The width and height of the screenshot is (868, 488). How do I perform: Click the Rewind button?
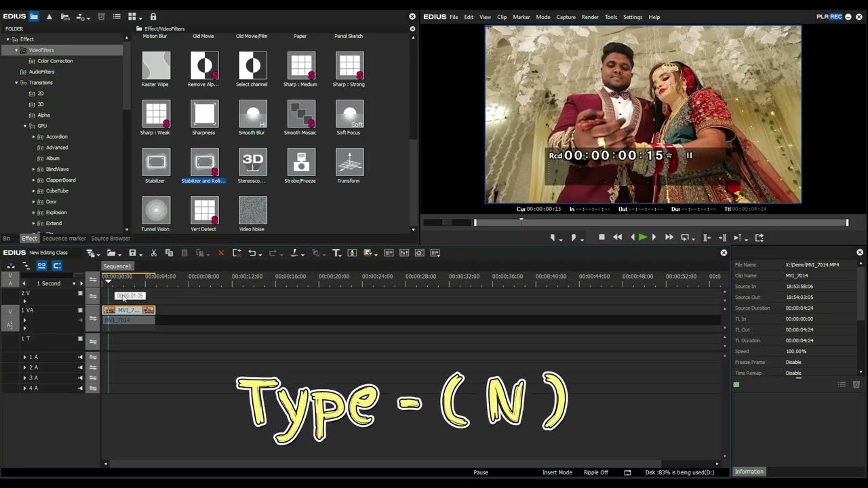pyautogui.click(x=617, y=237)
